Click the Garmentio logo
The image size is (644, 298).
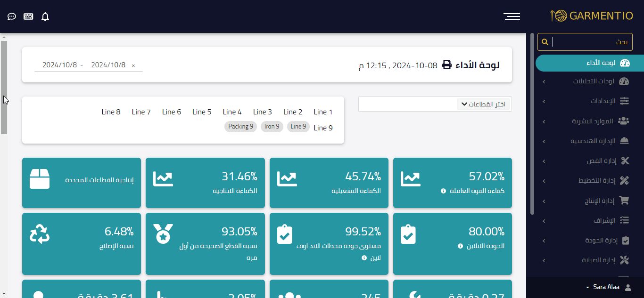(592, 16)
